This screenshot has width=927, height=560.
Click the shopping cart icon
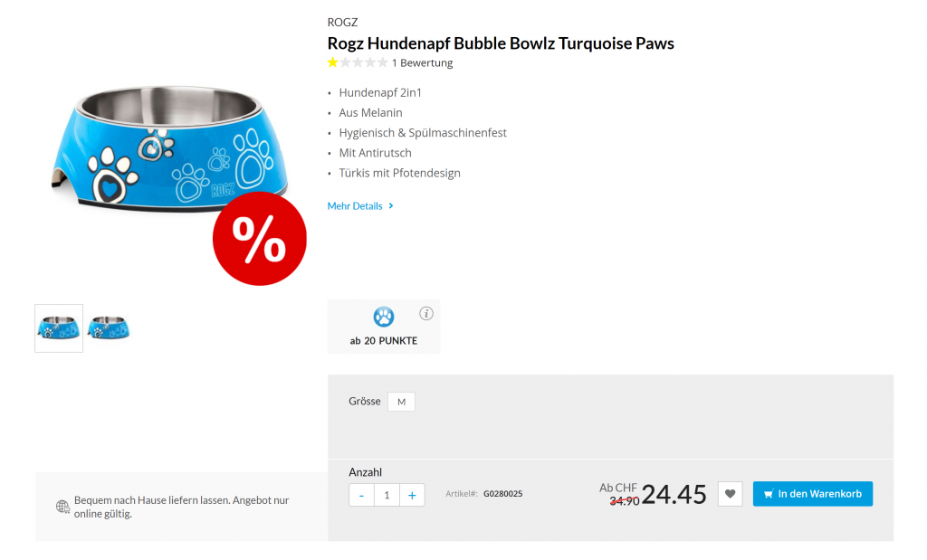click(x=769, y=494)
